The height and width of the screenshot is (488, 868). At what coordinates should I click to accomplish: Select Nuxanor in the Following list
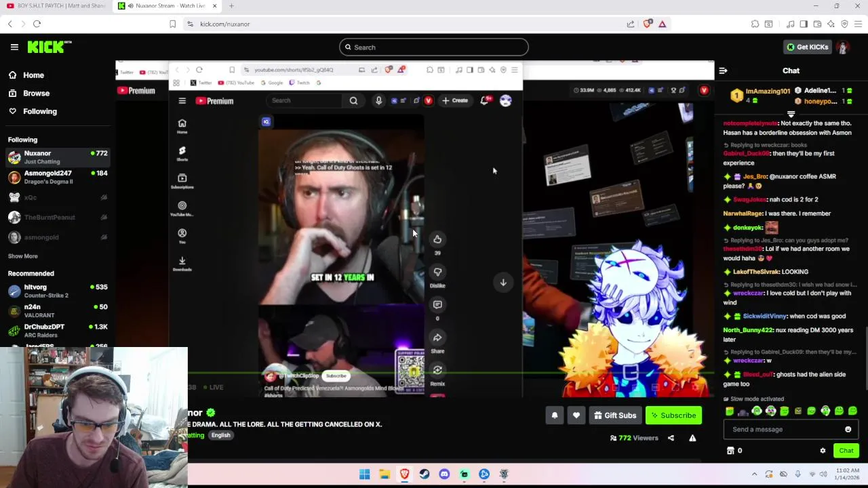coord(58,157)
